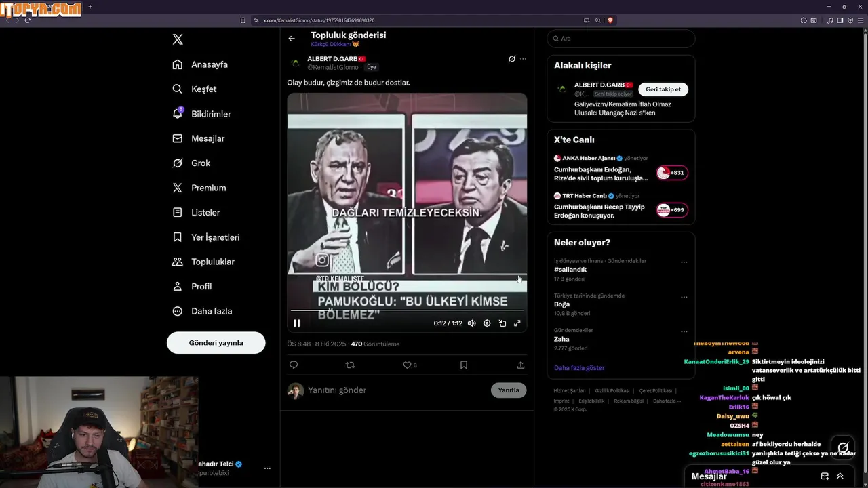Seek on the video progress bar
868x488 pixels.
click(407, 310)
